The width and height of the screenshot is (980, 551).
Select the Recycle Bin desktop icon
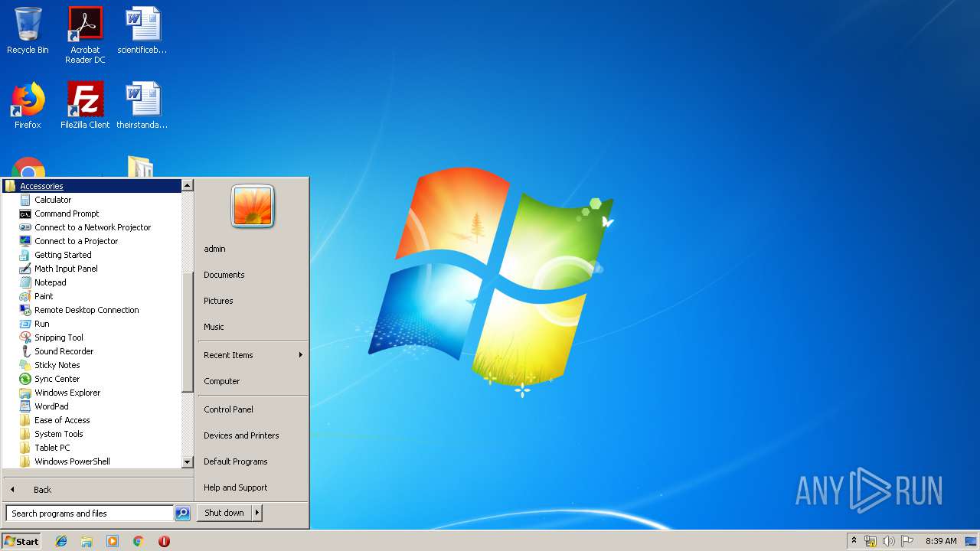point(28,31)
